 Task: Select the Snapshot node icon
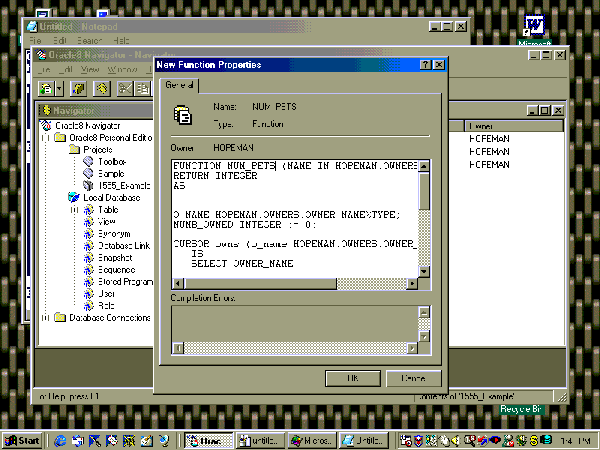coord(89,258)
